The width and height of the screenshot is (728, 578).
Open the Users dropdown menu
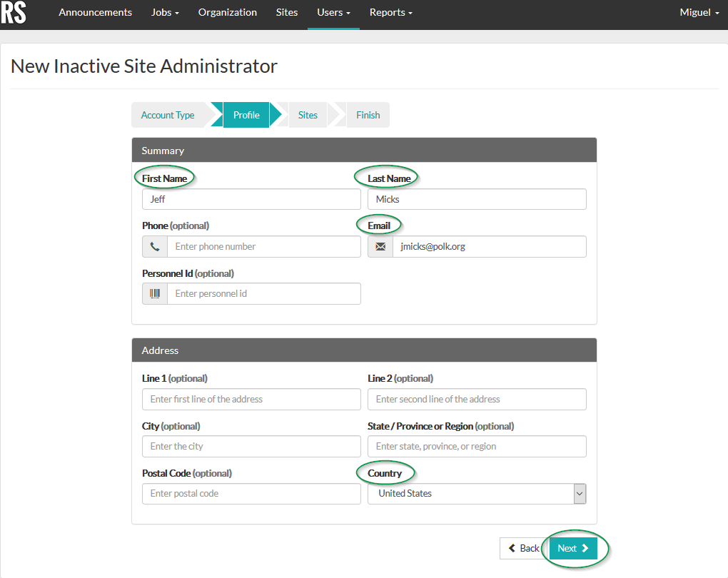pos(333,12)
